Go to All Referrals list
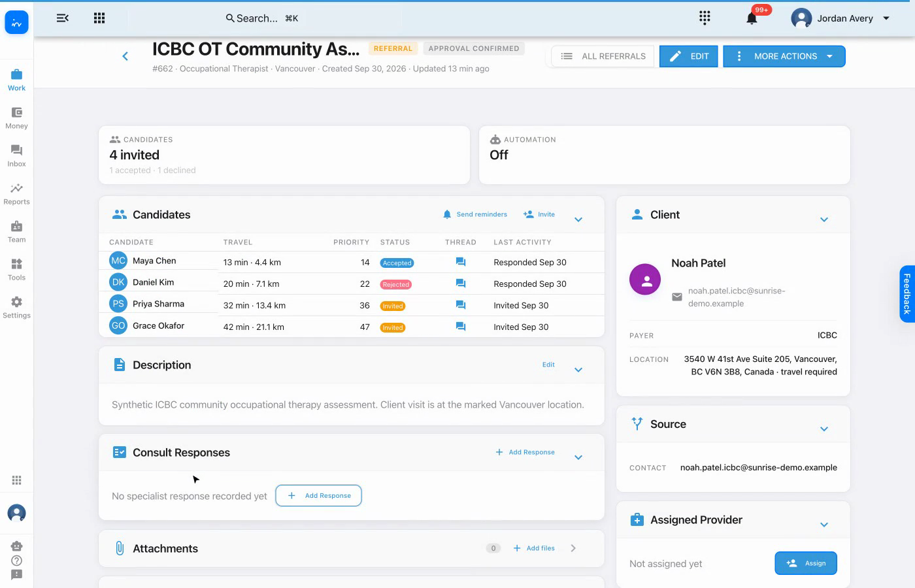Image resolution: width=915 pixels, height=588 pixels. (x=603, y=56)
